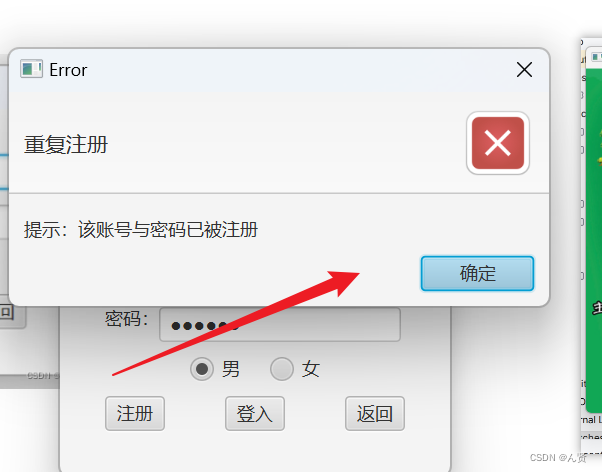This screenshot has width=602, height=472.
Task: Click the small window icon above green panel
Action: 596,57
